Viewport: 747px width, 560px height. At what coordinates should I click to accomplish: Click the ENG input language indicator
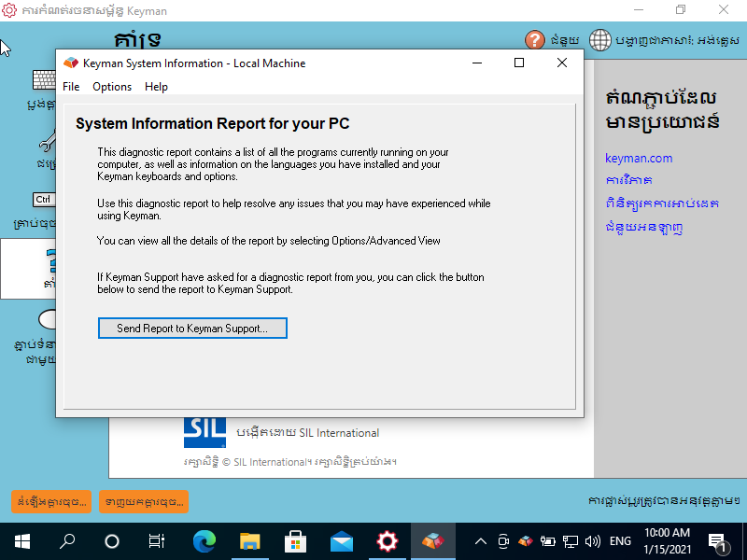(620, 541)
